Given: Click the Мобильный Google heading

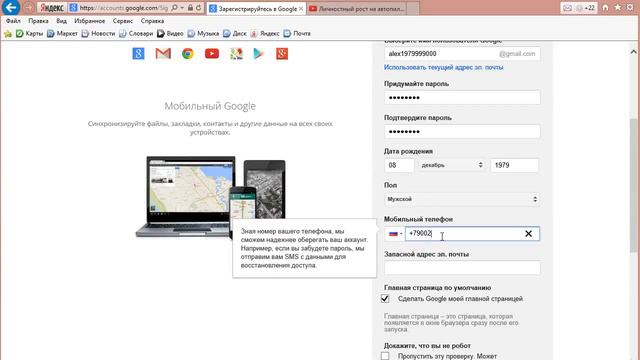Looking at the screenshot, I should 210,106.
